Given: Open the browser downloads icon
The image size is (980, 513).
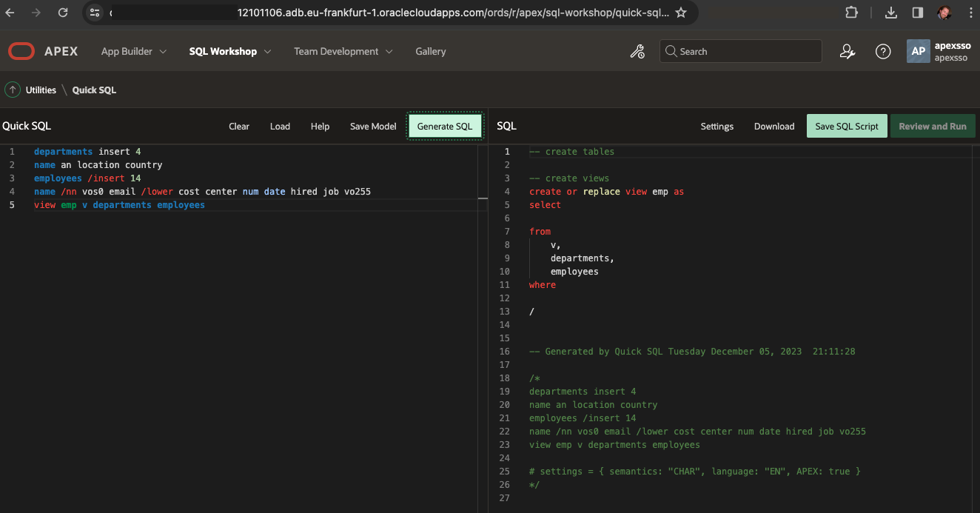Looking at the screenshot, I should pyautogui.click(x=891, y=13).
